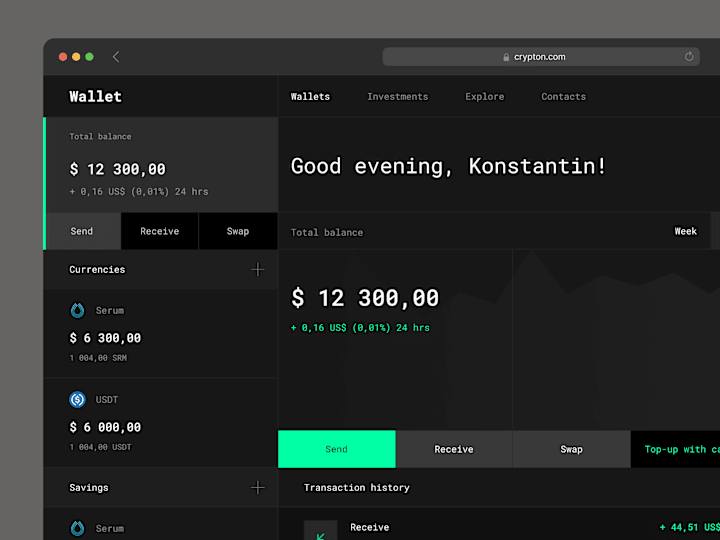Click the large $ 12 300,00 chart balance

click(x=365, y=298)
